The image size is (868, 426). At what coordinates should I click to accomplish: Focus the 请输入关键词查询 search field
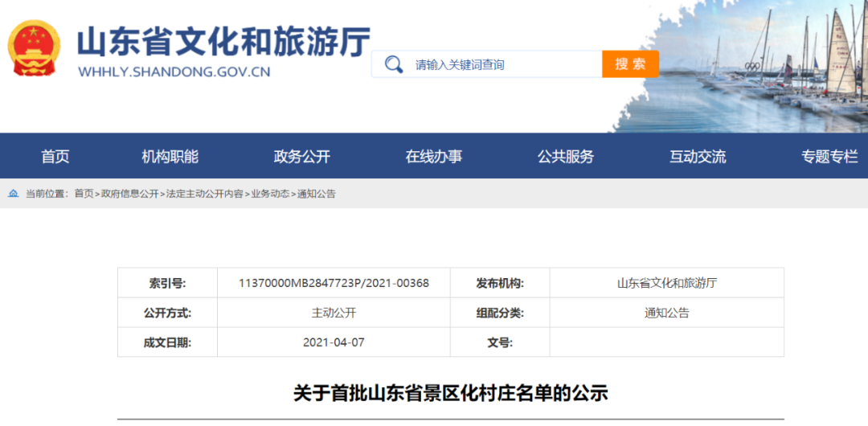pos(498,64)
